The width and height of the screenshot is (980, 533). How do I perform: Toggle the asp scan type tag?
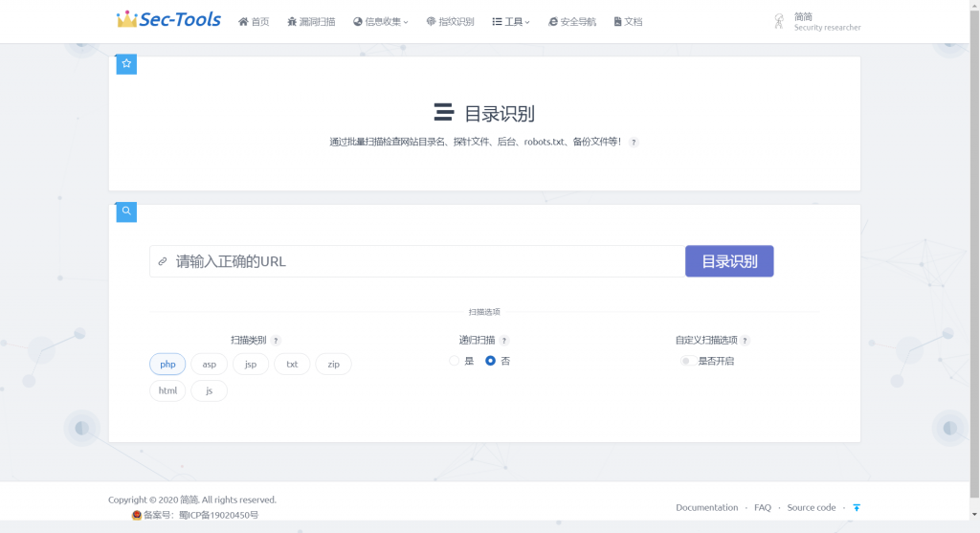(210, 365)
